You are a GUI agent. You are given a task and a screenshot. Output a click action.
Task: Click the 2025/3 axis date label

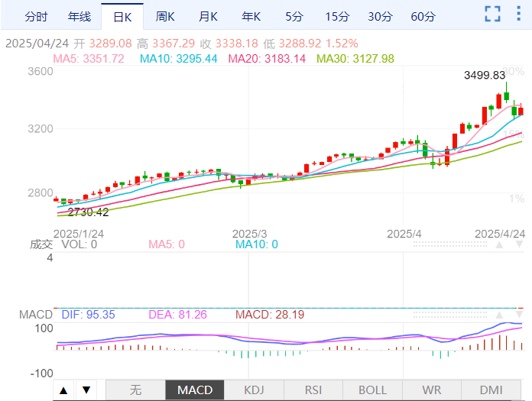click(x=249, y=234)
